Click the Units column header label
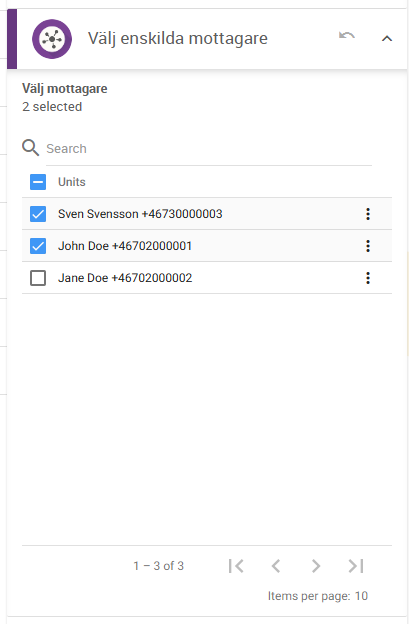This screenshot has width=409, height=624. (72, 182)
